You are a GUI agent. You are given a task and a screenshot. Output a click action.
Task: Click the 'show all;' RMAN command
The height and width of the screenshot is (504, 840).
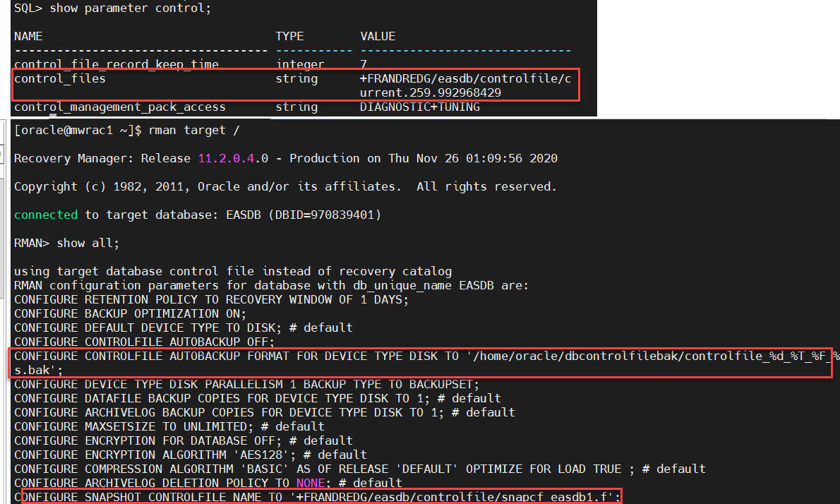click(88, 243)
